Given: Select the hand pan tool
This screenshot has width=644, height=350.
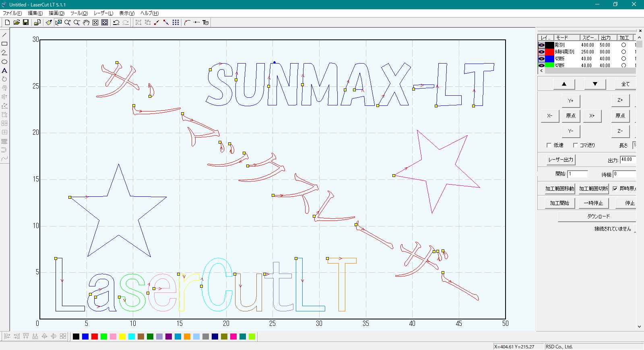Looking at the screenshot, I should 86,23.
